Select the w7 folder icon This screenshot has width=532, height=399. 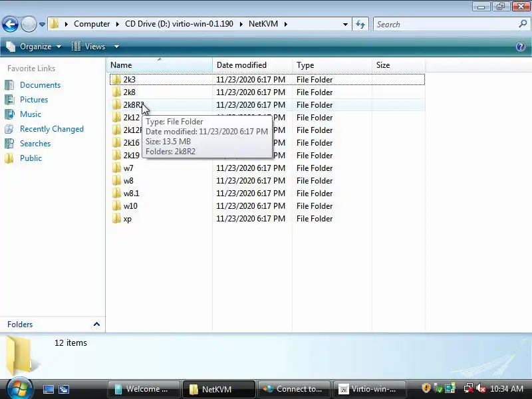point(116,168)
